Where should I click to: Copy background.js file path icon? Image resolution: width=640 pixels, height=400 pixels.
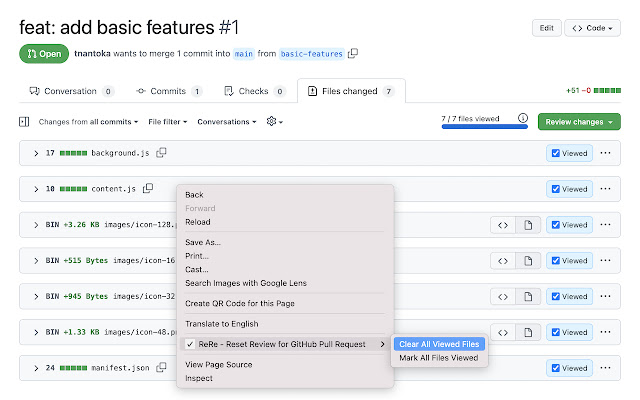[162, 153]
